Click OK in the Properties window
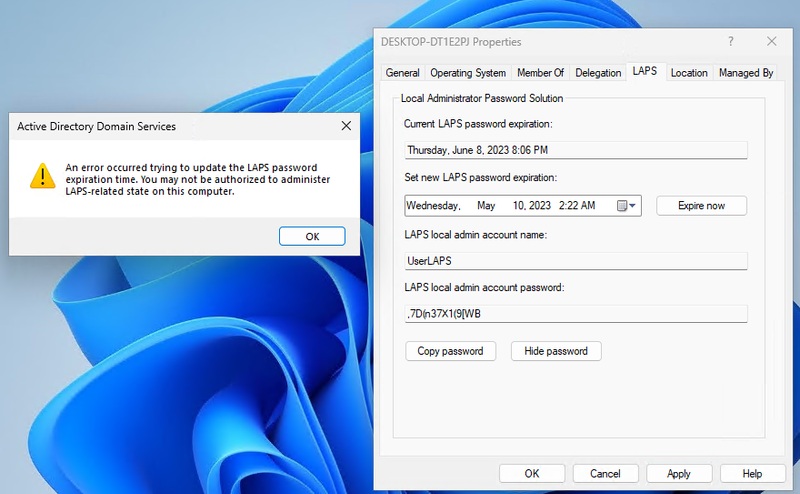Image resolution: width=800 pixels, height=494 pixels. coord(532,474)
